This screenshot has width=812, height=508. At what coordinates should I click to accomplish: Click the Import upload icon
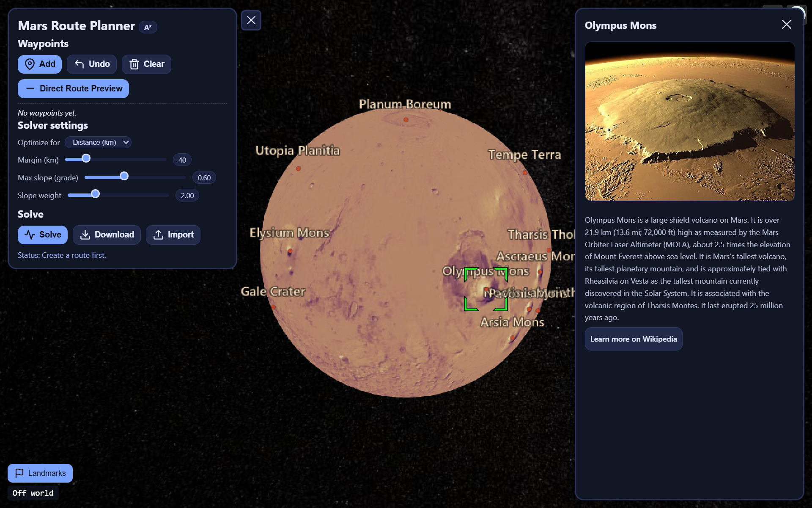158,235
